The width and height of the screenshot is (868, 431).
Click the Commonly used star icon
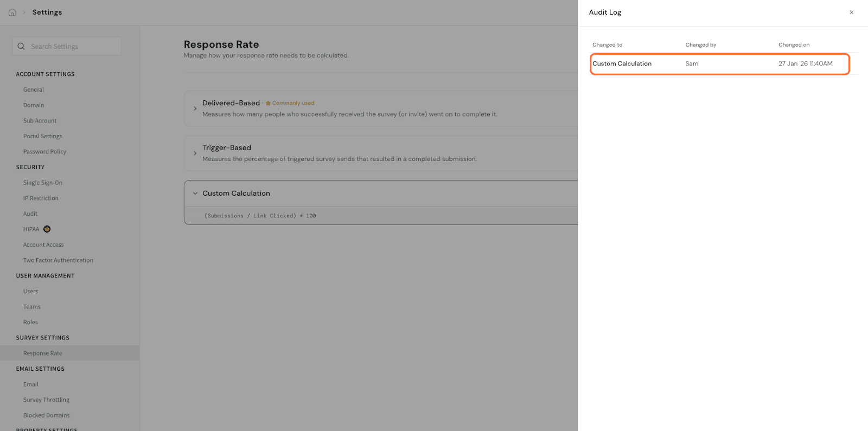tap(268, 103)
